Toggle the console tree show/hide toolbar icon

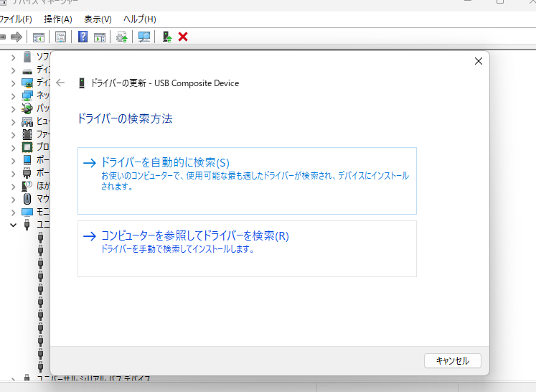[38, 37]
